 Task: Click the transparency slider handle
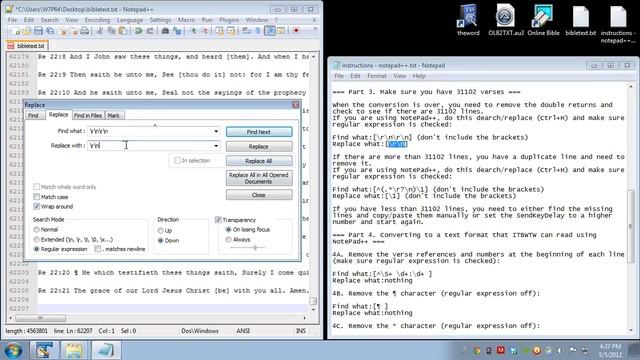point(255,247)
